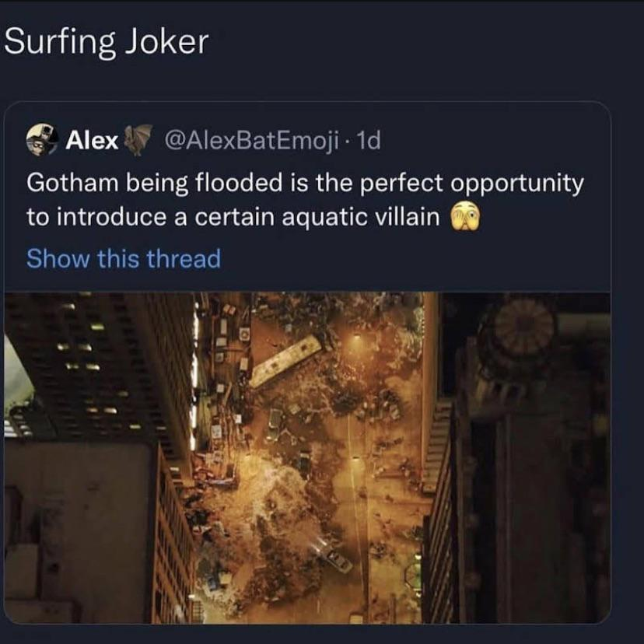Click the shocked face emoji in tweet
This screenshot has height=644, width=644.
coord(466,217)
